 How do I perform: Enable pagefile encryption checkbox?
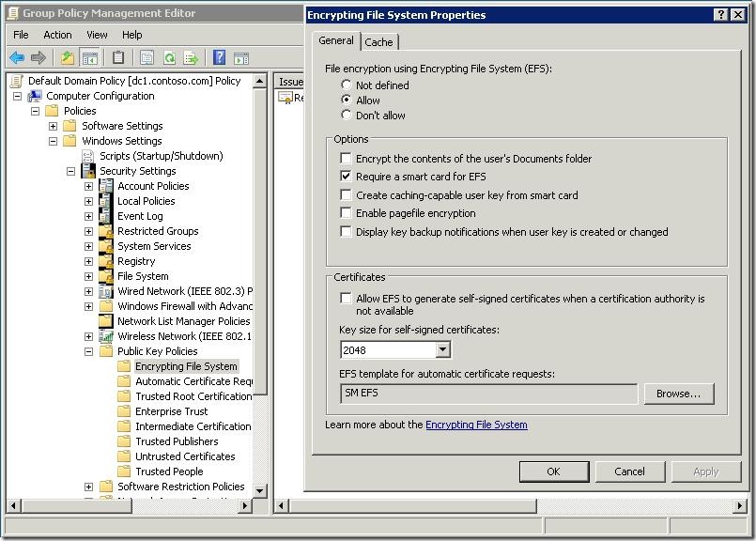click(x=346, y=212)
